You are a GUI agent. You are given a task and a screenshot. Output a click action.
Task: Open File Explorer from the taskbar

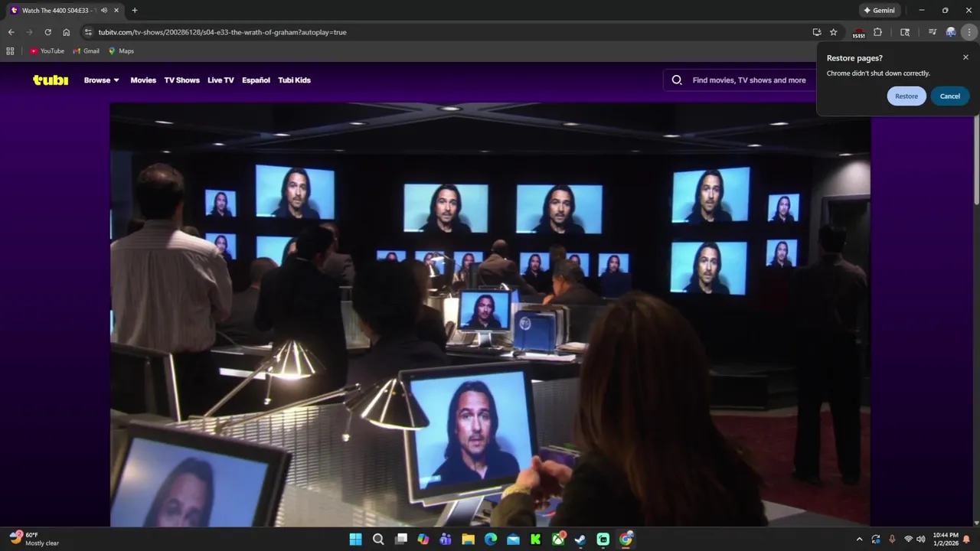[468, 540]
